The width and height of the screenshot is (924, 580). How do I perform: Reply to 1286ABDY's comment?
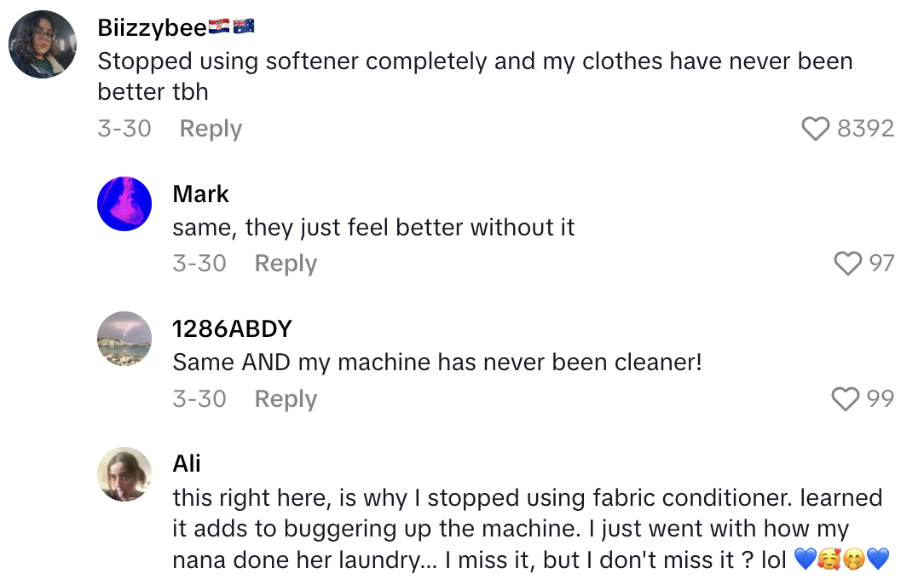[x=286, y=398]
